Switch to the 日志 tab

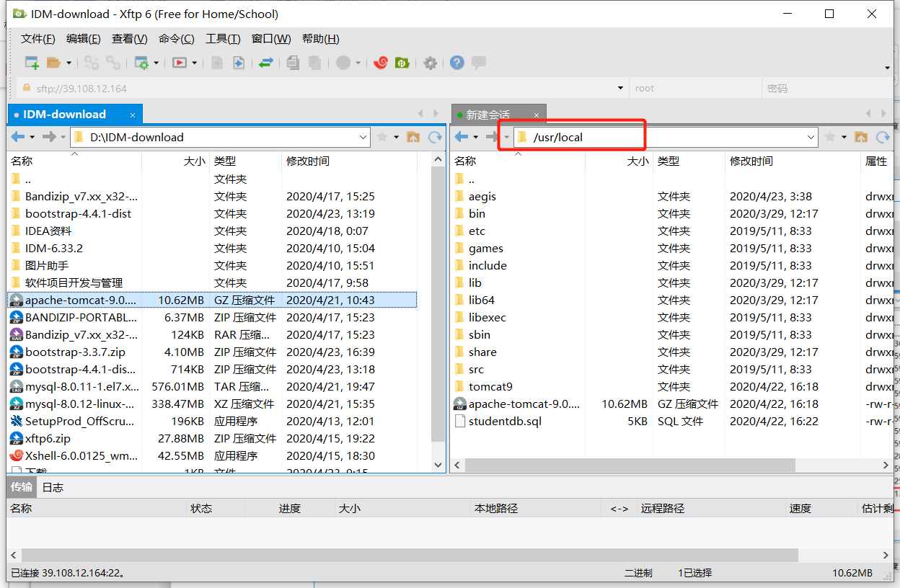click(53, 487)
